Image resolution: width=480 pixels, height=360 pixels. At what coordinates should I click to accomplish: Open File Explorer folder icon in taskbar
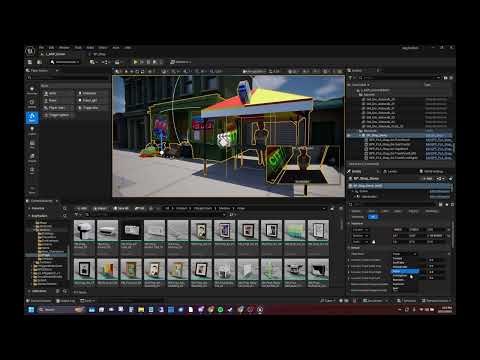141,310
